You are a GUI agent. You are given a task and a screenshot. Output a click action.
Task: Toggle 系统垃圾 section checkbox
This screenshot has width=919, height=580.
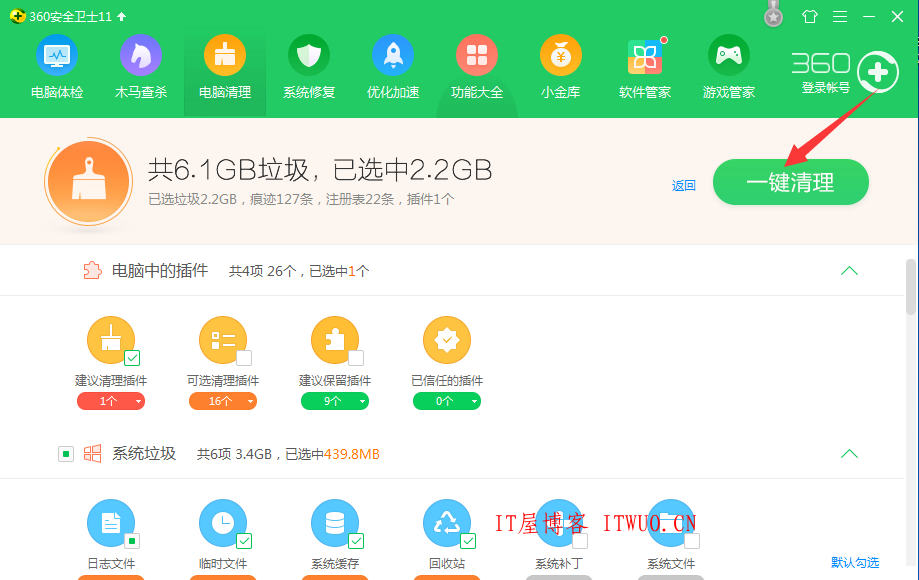click(x=66, y=454)
